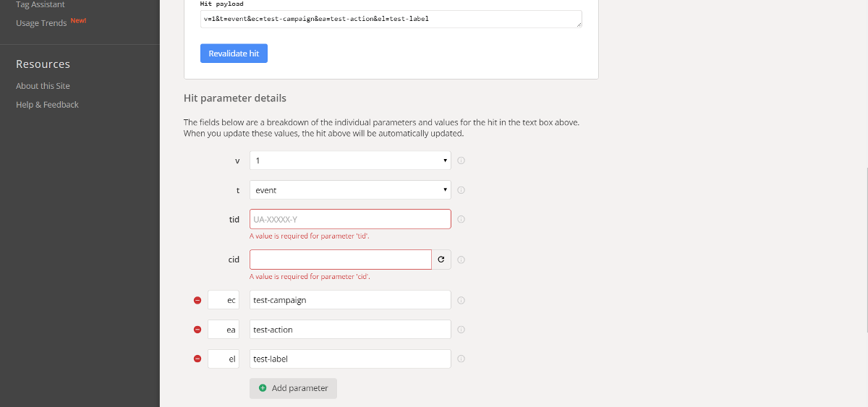The image size is (868, 407).
Task: Generate a random cid with refresh icon
Action: coord(441,260)
